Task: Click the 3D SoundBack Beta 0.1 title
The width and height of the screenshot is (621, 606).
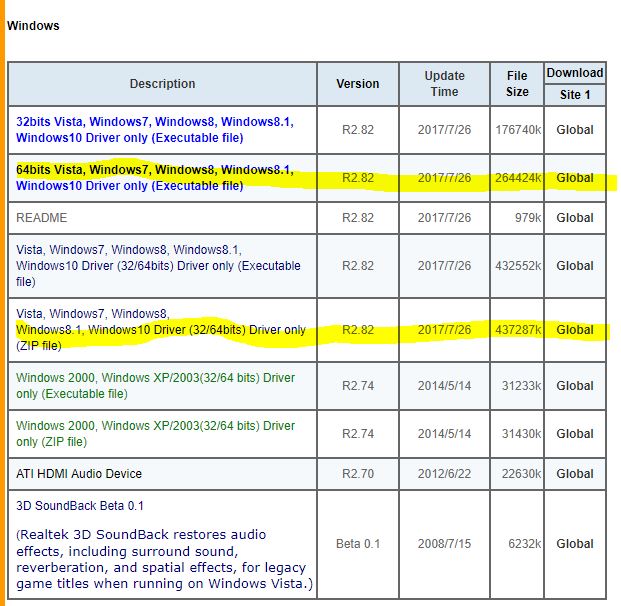Action: coord(80,505)
